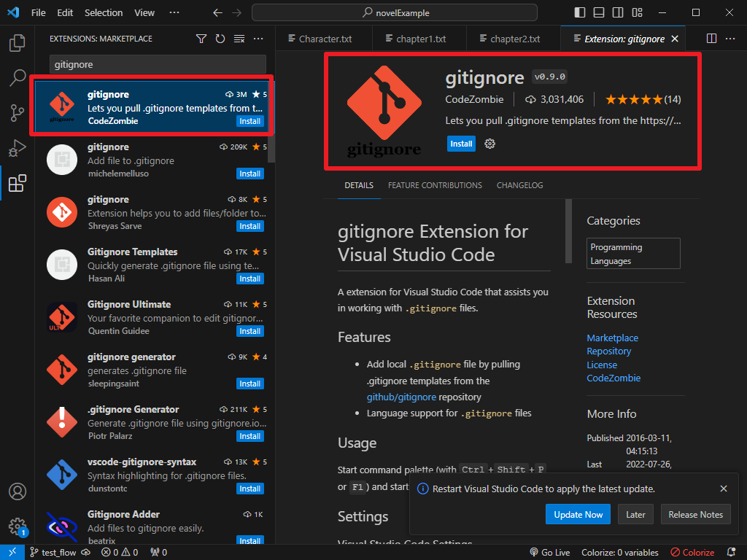Image resolution: width=747 pixels, height=560 pixels.
Task: Split the editor to the right
Action: [x=711, y=39]
